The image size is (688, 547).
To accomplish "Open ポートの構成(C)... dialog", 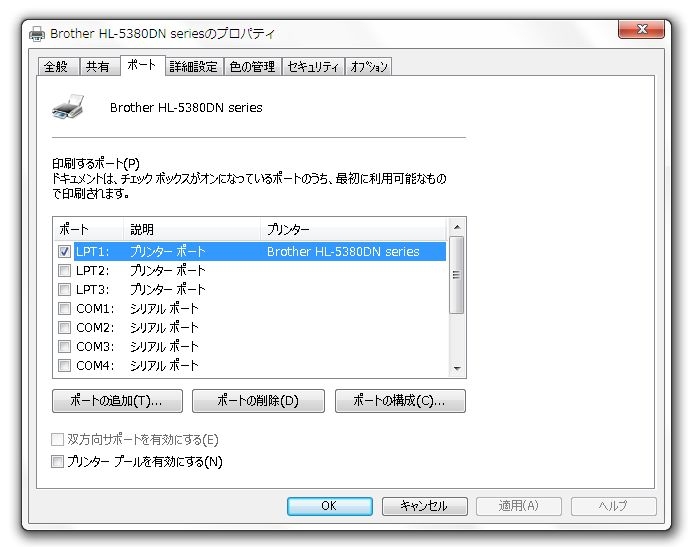I will 400,401.
